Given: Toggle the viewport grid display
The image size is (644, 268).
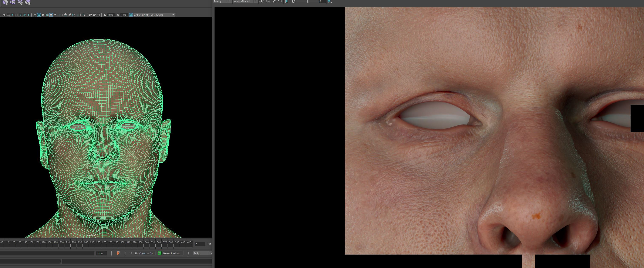Looking at the screenshot, I should (x=4, y=15).
